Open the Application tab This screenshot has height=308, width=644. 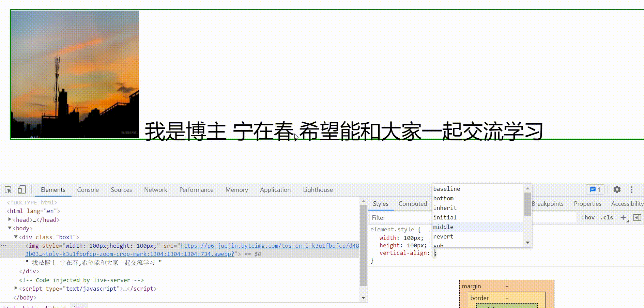(275, 190)
